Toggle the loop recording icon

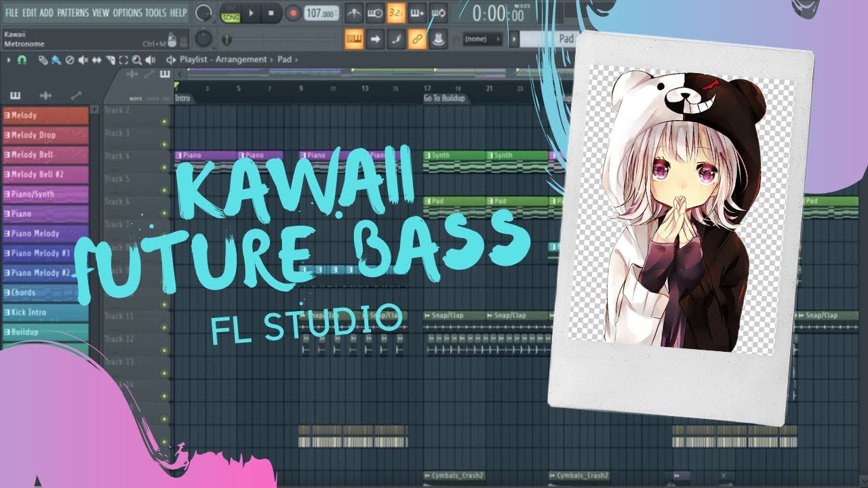(438, 13)
